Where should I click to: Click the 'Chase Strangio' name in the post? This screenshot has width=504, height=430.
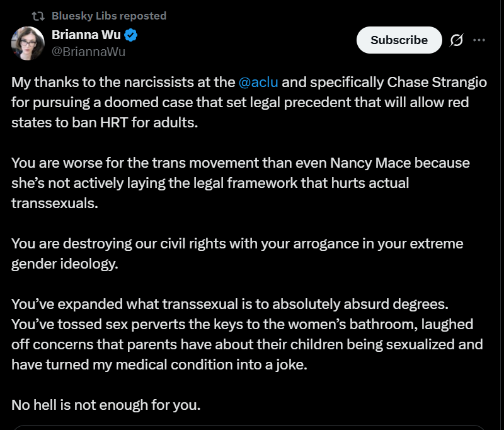click(x=437, y=83)
